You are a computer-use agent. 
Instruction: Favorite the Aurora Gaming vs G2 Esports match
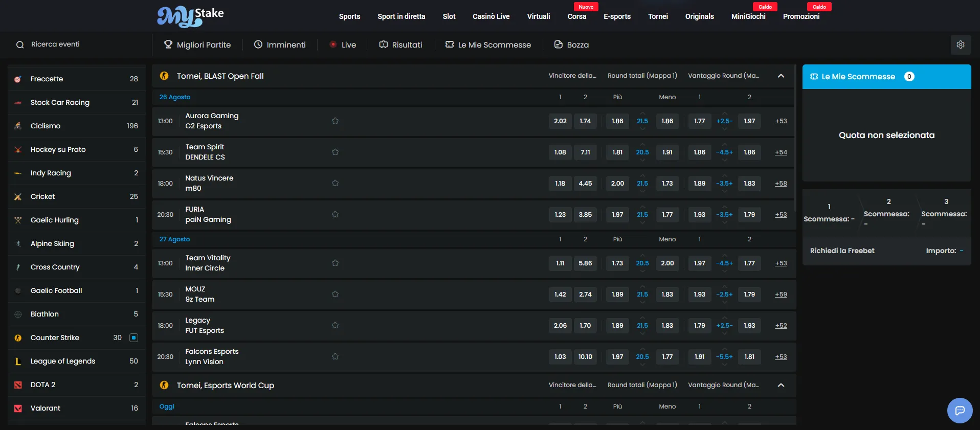pos(335,121)
